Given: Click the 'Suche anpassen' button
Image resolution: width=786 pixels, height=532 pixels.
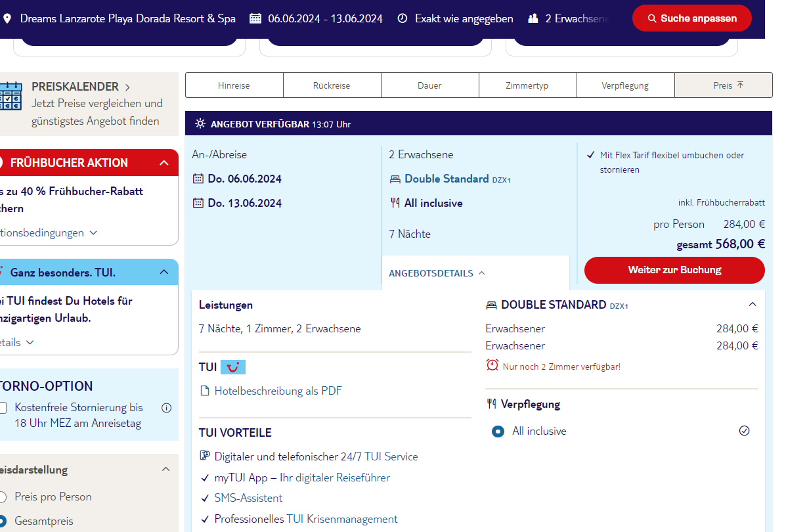Looking at the screenshot, I should tap(691, 18).
